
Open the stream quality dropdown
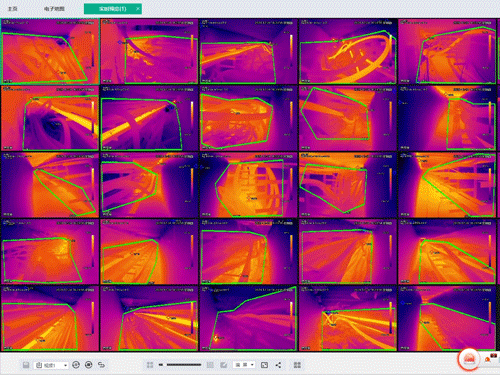click(244, 365)
